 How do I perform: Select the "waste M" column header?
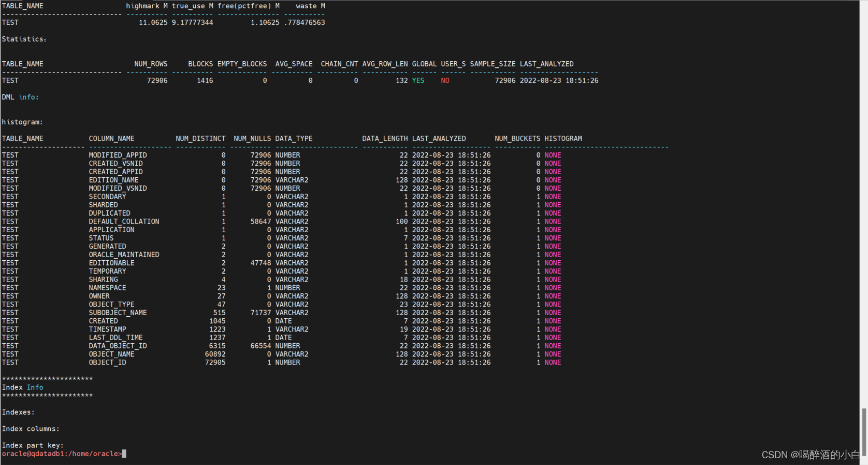310,6
